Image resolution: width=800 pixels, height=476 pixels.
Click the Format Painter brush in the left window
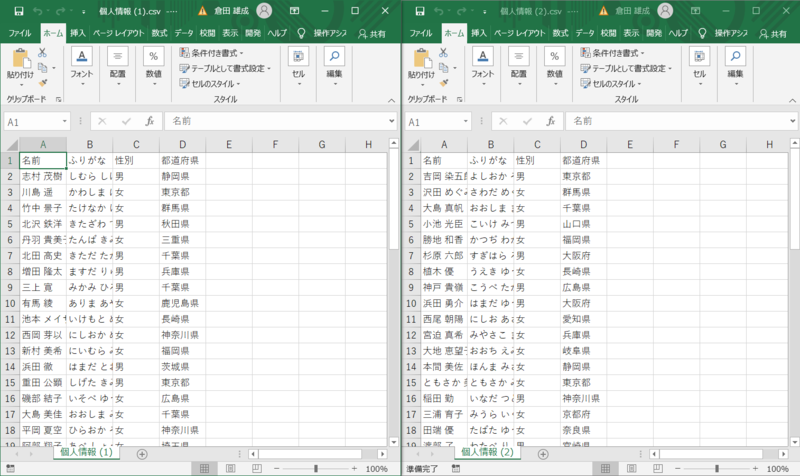click(43, 83)
